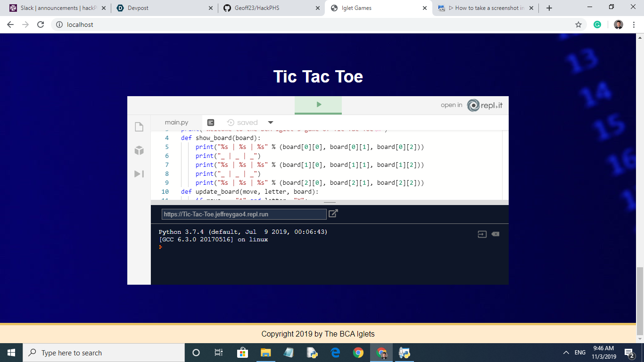Click the Tic Tac Toe heading
The width and height of the screenshot is (644, 362).
point(318,77)
